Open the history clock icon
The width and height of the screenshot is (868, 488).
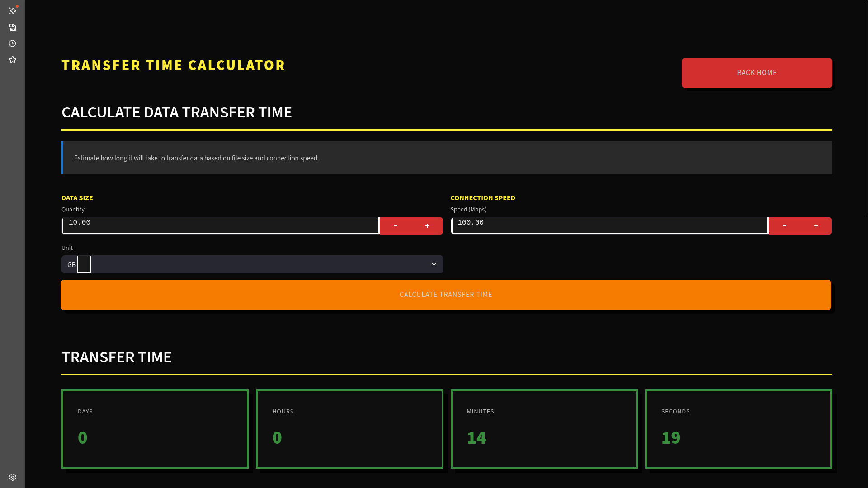click(13, 44)
